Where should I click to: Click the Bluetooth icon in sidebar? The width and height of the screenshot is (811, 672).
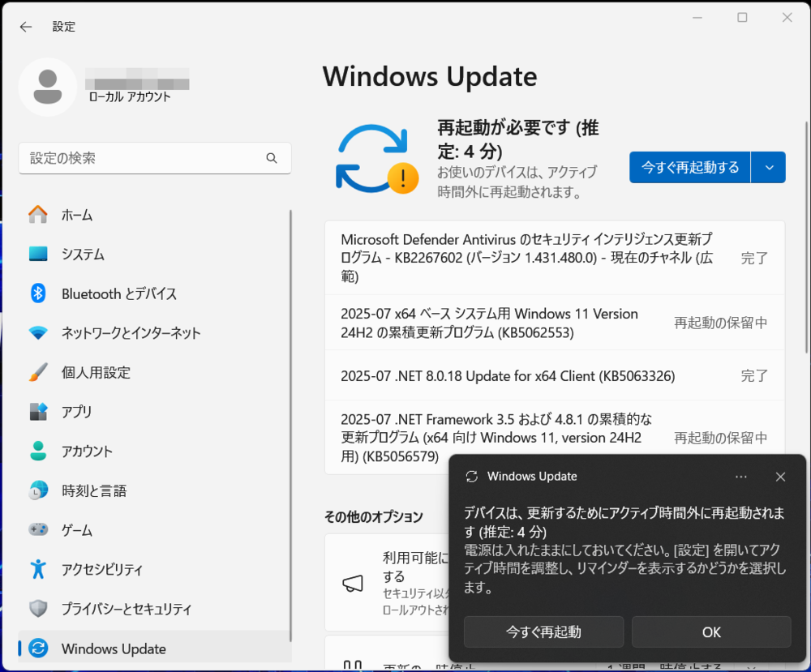click(x=38, y=293)
